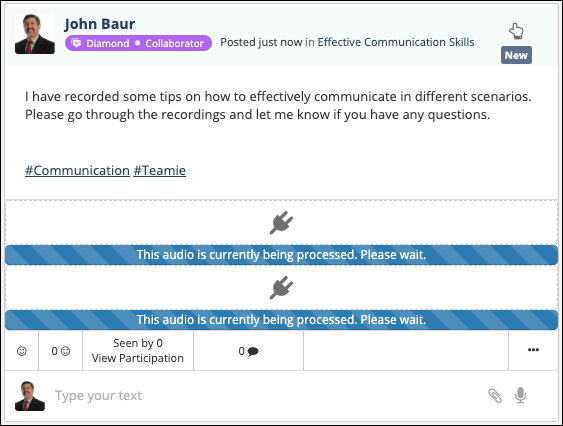The width and height of the screenshot is (563, 426).
Task: Click the microphone record icon
Action: tap(520, 395)
